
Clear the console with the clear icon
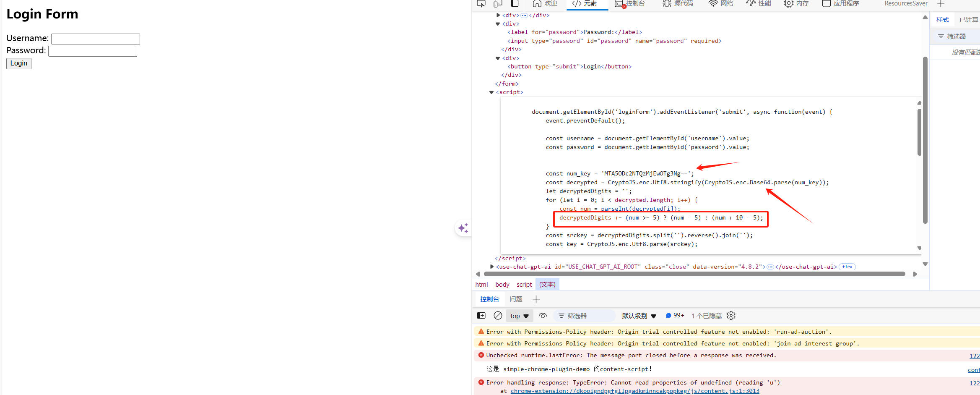498,316
